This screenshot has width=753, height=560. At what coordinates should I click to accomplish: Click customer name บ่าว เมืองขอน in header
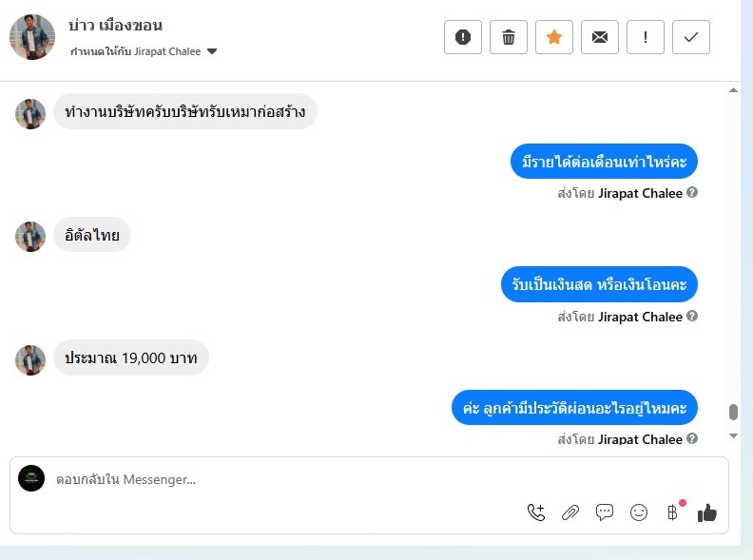point(115,25)
